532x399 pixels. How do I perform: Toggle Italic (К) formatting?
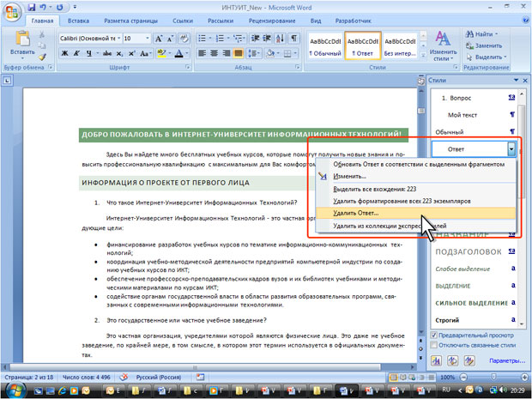(x=76, y=53)
